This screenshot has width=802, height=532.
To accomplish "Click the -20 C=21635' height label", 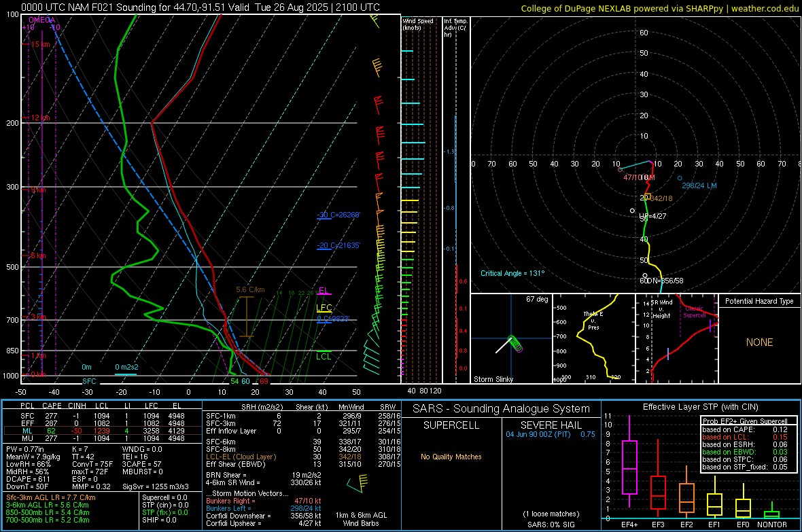I will (x=338, y=245).
